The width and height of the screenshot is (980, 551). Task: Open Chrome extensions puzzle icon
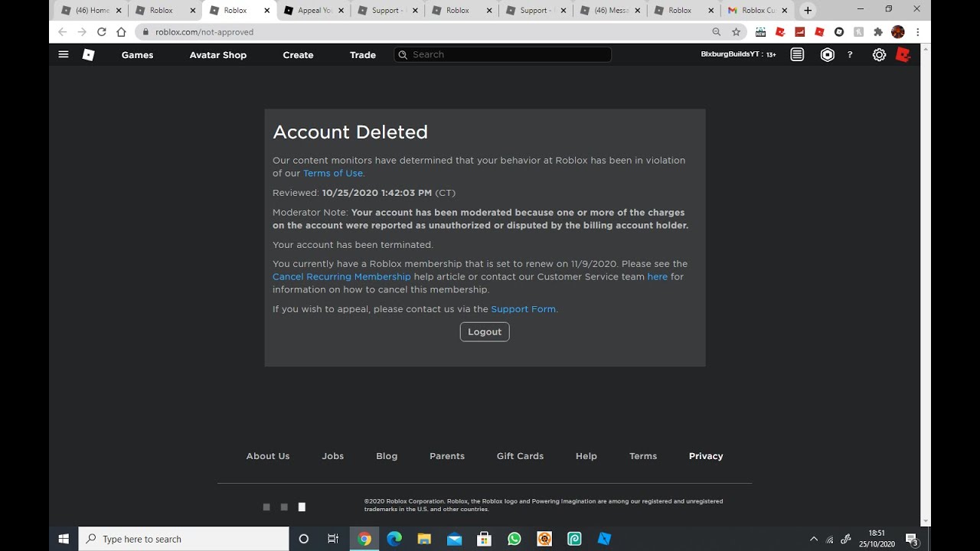point(878,32)
